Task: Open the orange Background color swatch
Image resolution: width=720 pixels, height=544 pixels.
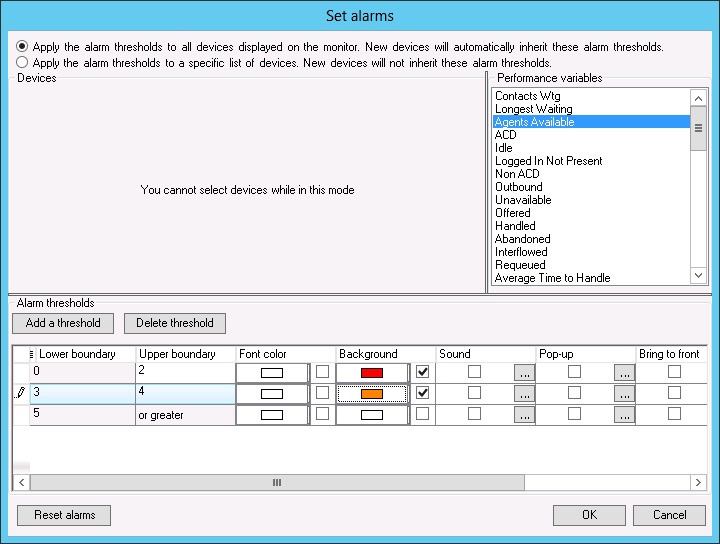Action: [x=372, y=393]
